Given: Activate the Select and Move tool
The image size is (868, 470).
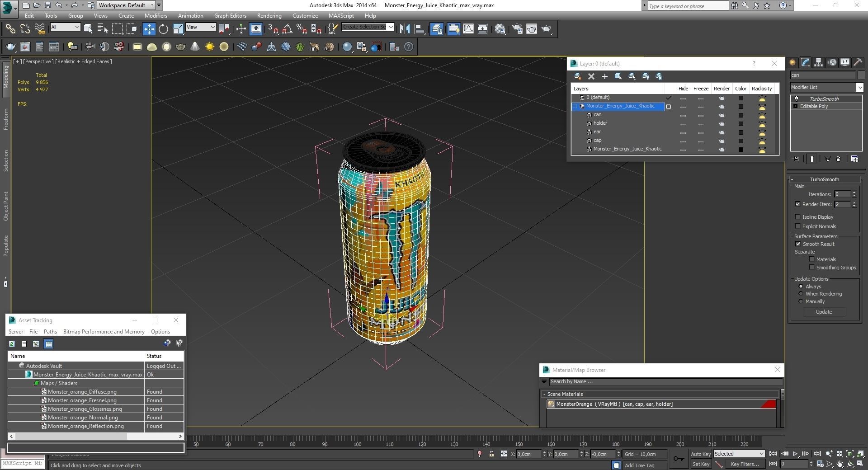Looking at the screenshot, I should pos(149,29).
